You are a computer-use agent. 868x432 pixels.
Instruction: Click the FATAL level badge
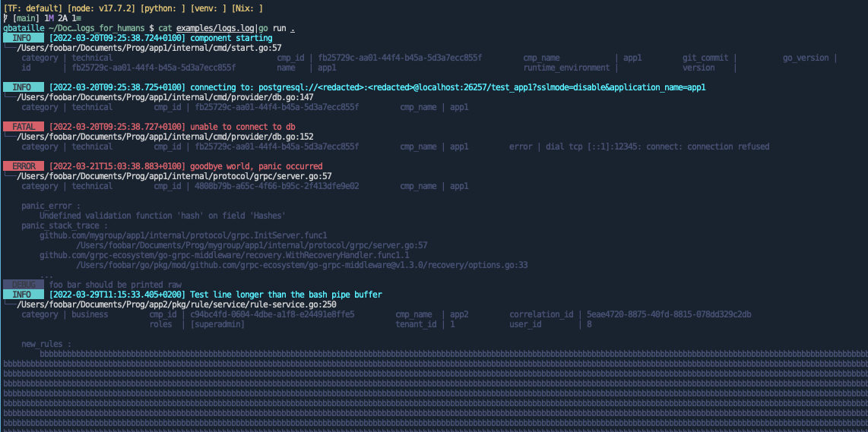24,127
